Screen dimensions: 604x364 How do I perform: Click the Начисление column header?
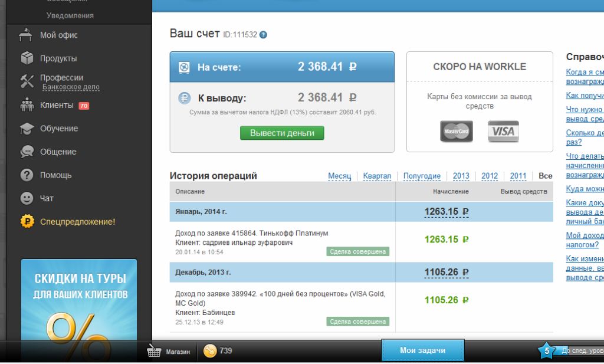451,191
